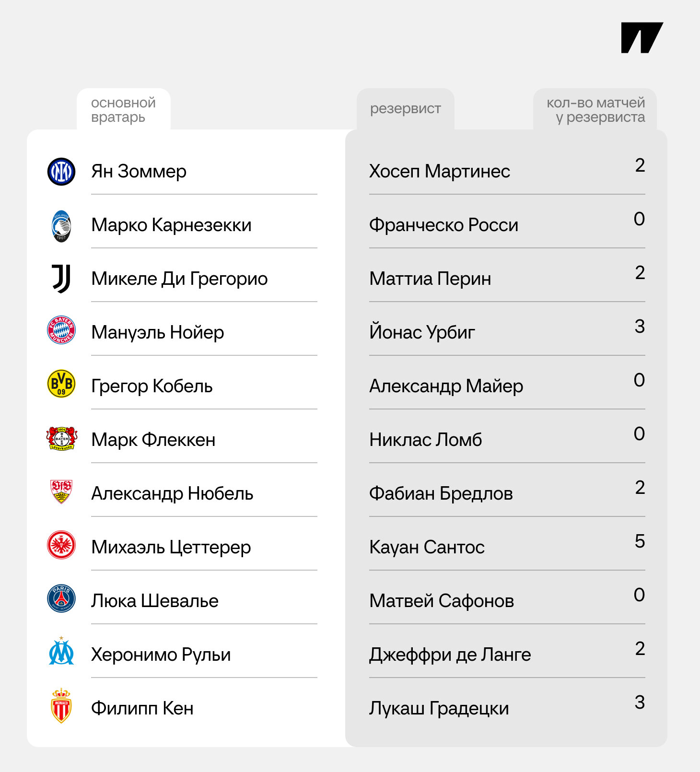Click reserve keeper Лукаш Градецки

click(x=439, y=708)
